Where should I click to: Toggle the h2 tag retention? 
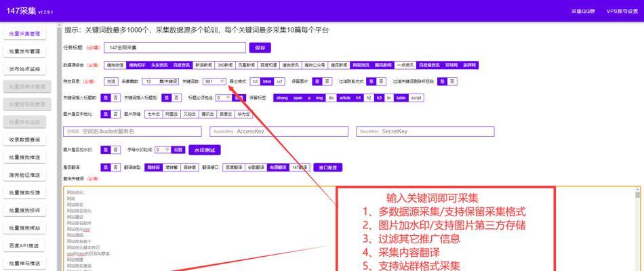(369, 98)
